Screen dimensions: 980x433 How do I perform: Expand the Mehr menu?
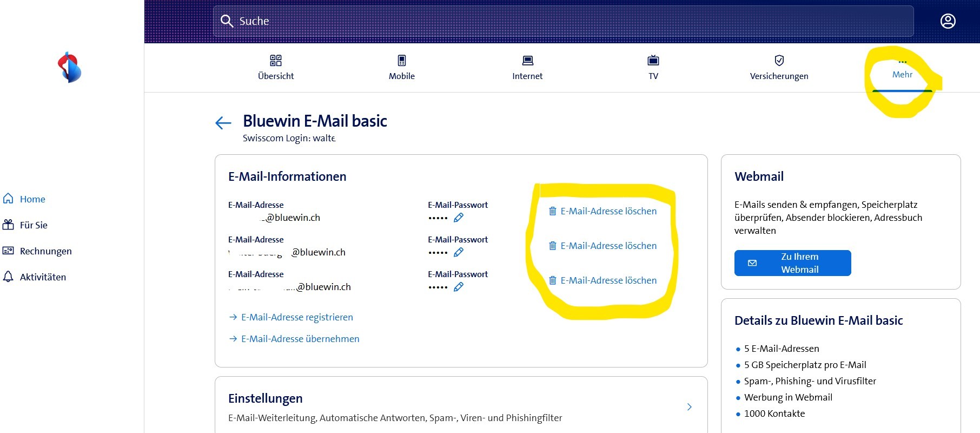[902, 69]
